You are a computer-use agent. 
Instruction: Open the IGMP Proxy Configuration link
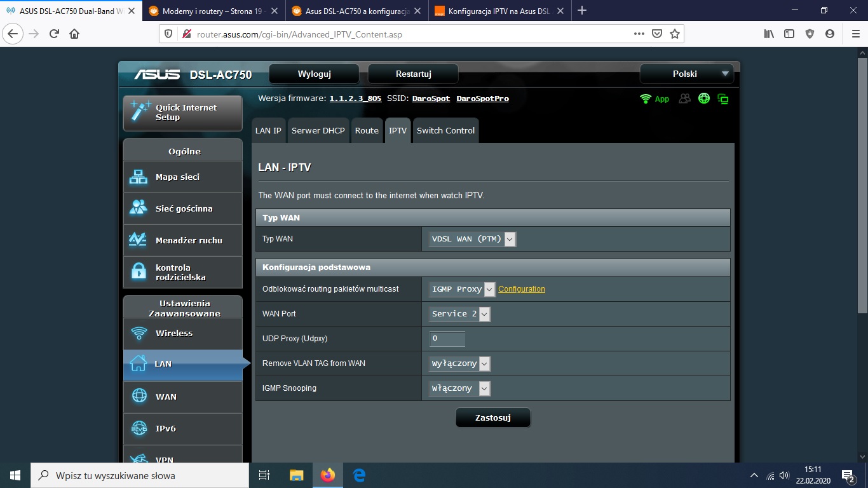click(x=521, y=289)
